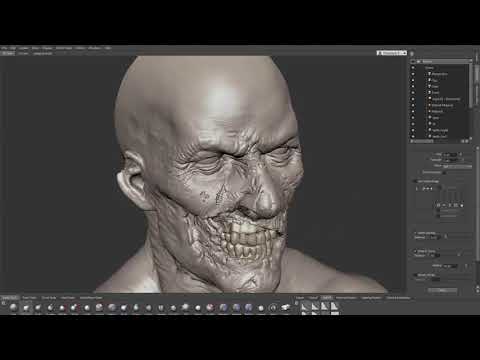This screenshot has height=360, width=480.
Task: Click the brush Size value field
Action: [451, 154]
